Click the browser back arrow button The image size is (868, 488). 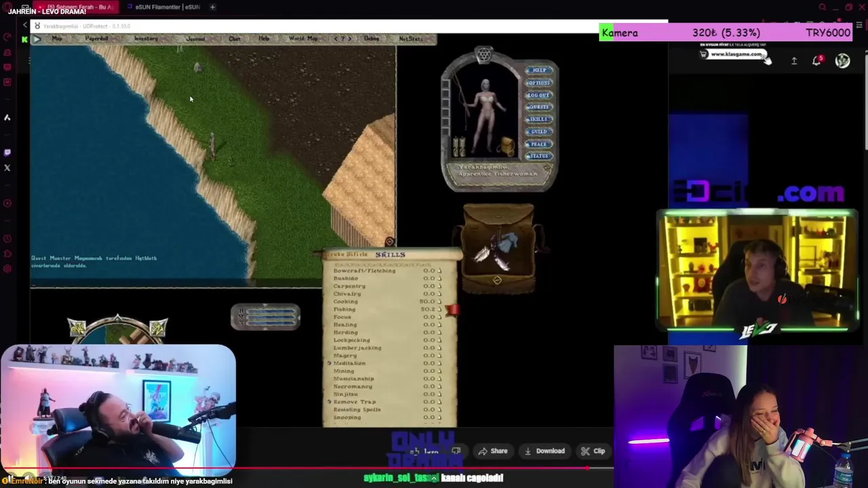click(x=25, y=26)
